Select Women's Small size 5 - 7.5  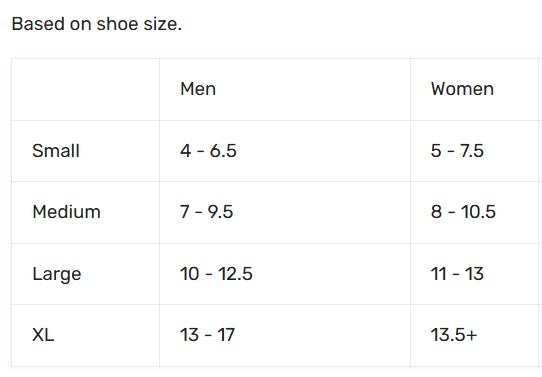point(457,151)
